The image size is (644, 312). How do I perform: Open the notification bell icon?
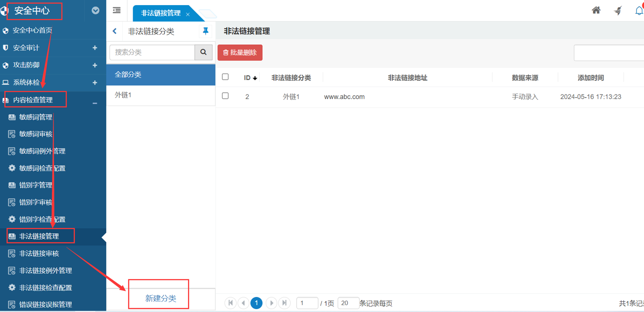[639, 11]
